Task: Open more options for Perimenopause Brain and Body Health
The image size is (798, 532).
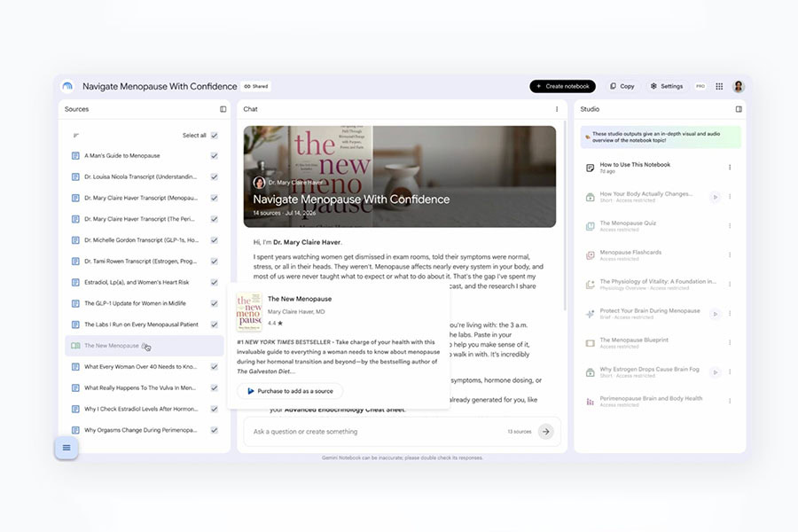Action: tap(730, 401)
